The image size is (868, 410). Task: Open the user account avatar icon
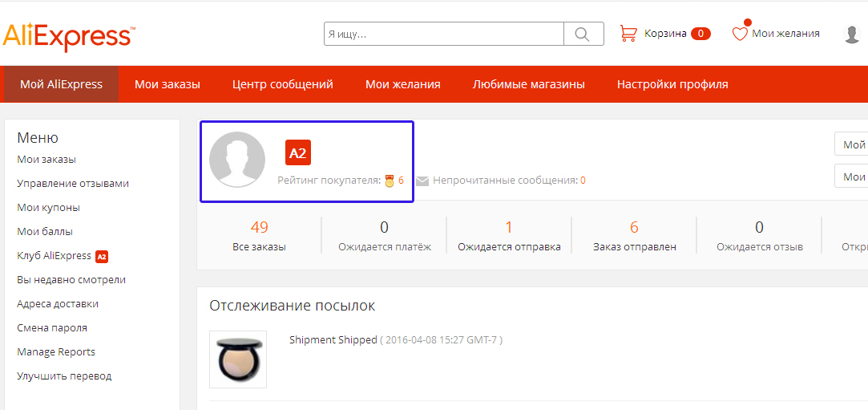point(853,34)
